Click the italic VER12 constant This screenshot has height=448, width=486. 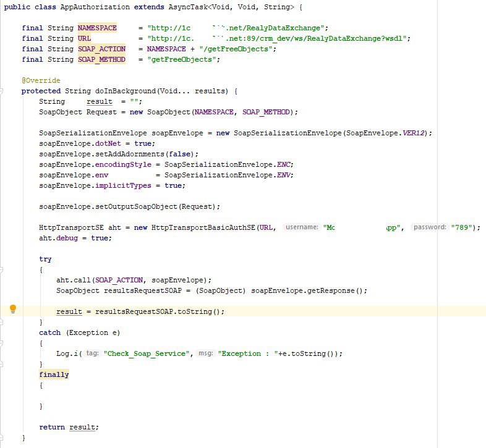pyautogui.click(x=413, y=133)
